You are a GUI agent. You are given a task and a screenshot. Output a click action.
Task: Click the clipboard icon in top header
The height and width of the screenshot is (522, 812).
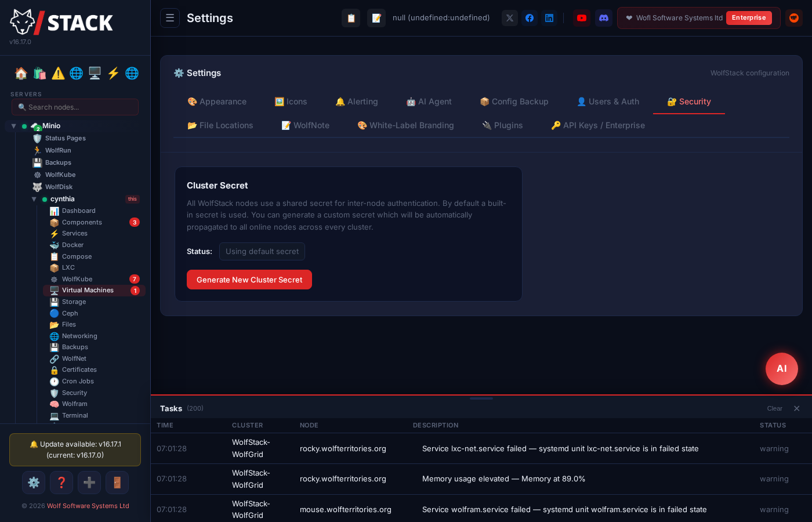[x=351, y=18]
